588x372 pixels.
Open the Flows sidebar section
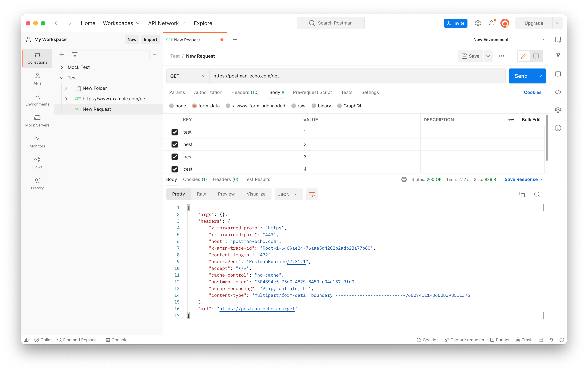(37, 163)
